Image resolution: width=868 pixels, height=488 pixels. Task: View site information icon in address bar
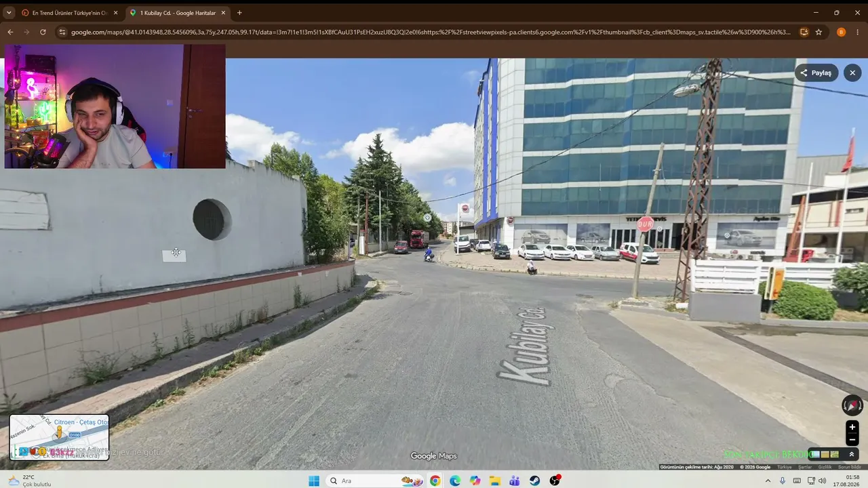(x=62, y=32)
